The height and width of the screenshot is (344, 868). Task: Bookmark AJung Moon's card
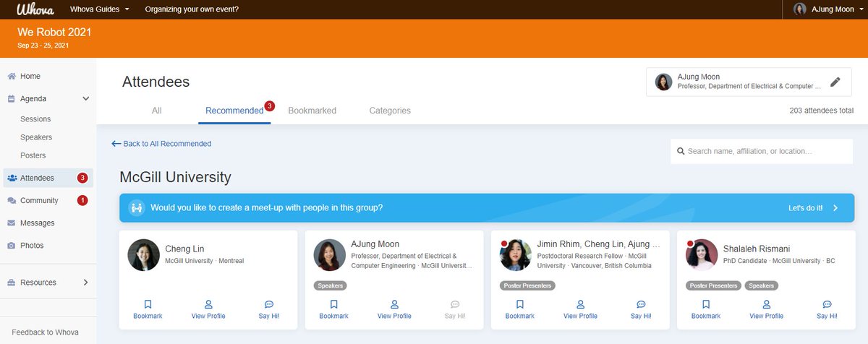coord(334,309)
